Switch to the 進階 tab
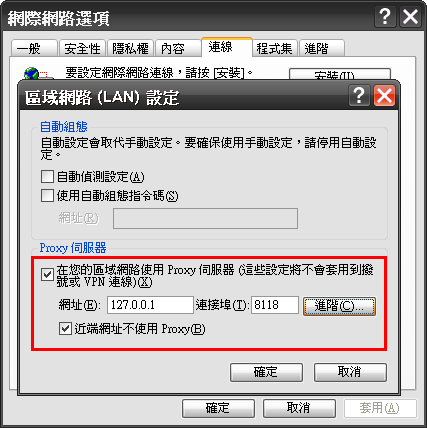The width and height of the screenshot is (427, 428). pyautogui.click(x=322, y=48)
